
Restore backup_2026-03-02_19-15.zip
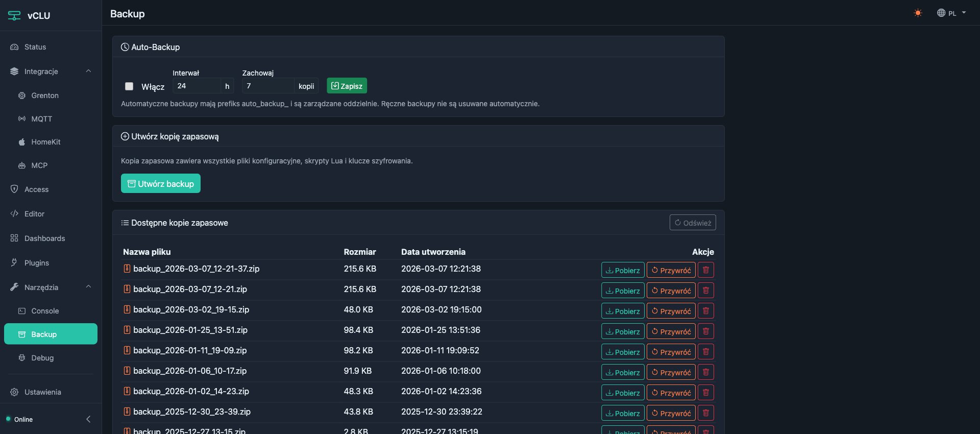(x=671, y=311)
